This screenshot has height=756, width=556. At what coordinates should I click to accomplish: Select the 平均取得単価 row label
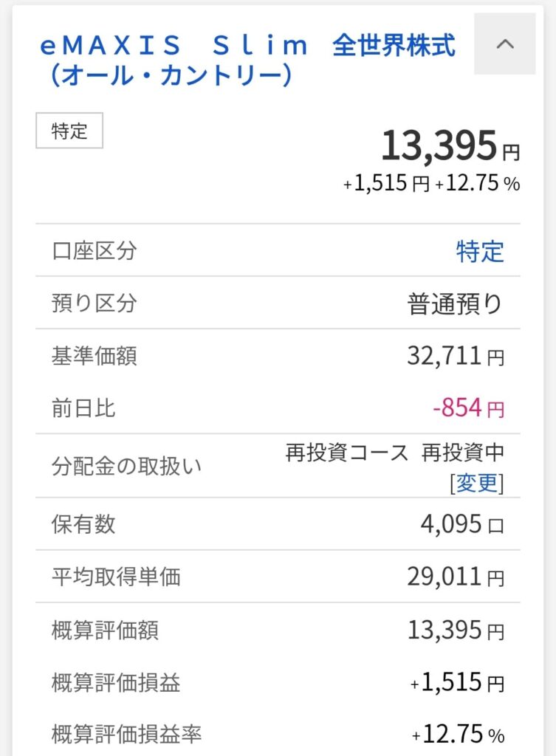pos(116,577)
